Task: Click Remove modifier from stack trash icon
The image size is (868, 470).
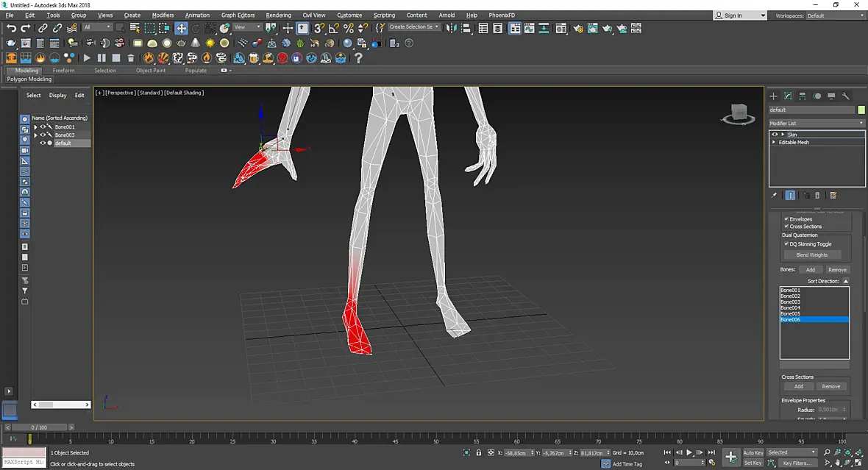Action: click(x=817, y=196)
